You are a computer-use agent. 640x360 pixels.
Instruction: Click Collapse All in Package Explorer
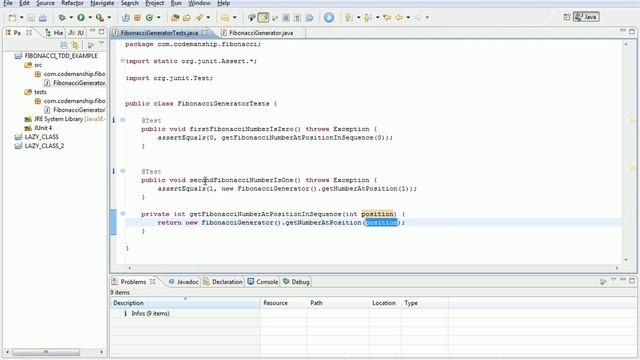64,45
